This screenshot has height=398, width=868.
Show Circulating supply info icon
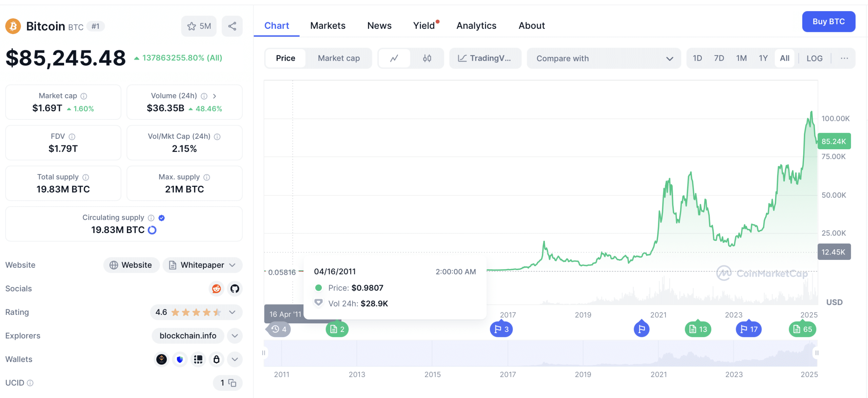click(151, 218)
